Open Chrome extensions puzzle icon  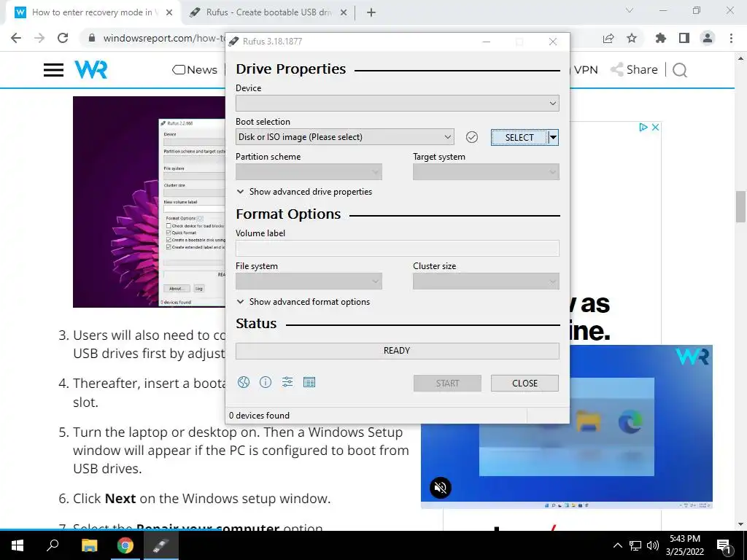[x=661, y=38]
